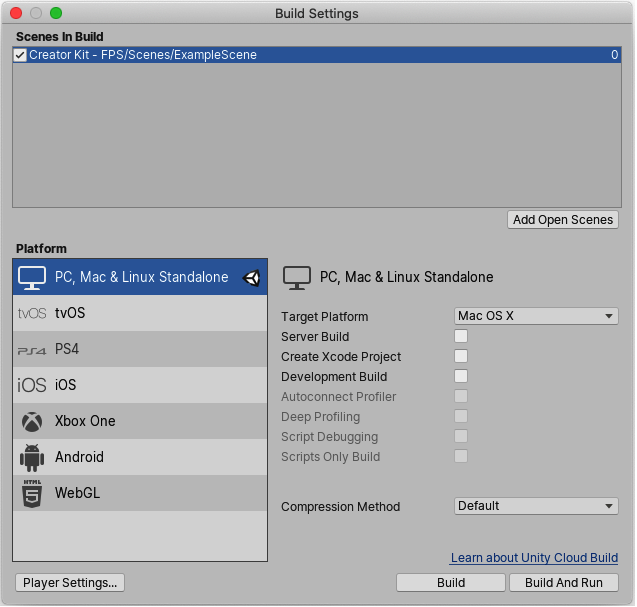
Task: Select Creator Kit ExampleScene scene row text
Action: (x=143, y=55)
